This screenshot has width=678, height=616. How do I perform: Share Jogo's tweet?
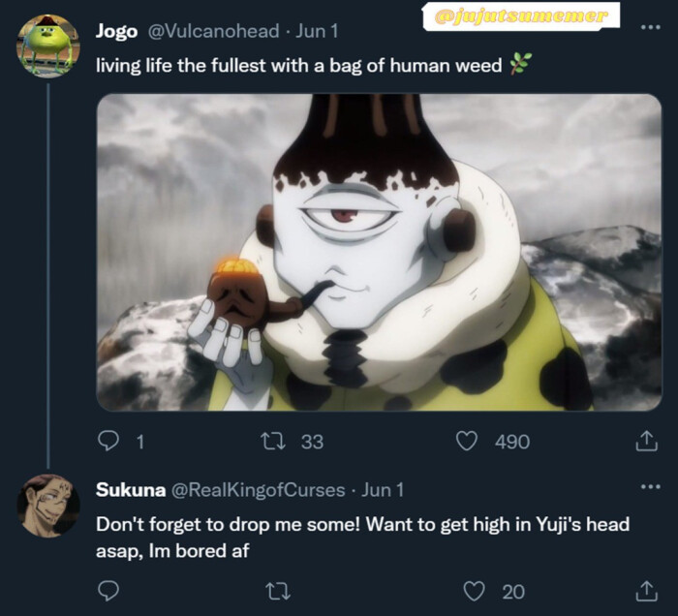(645, 442)
